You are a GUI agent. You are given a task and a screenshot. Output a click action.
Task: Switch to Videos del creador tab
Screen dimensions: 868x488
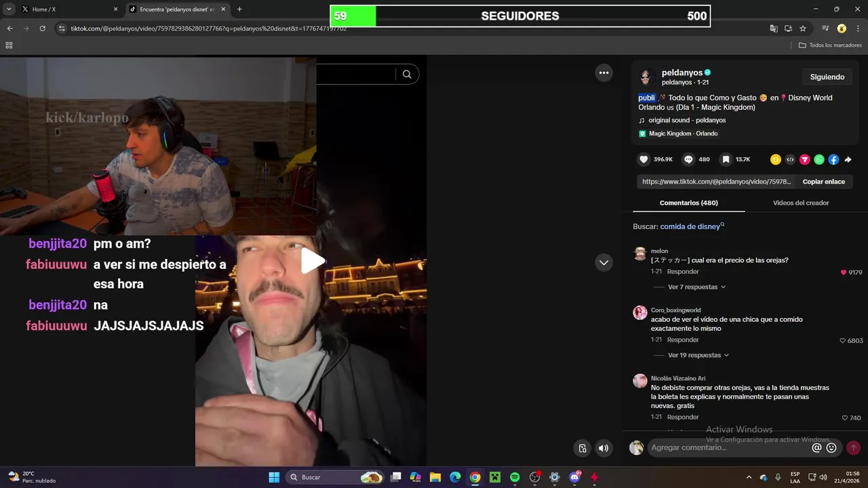pyautogui.click(x=801, y=203)
